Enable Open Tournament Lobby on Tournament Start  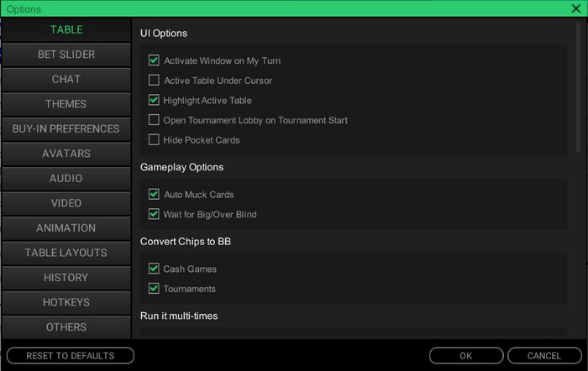pos(154,120)
